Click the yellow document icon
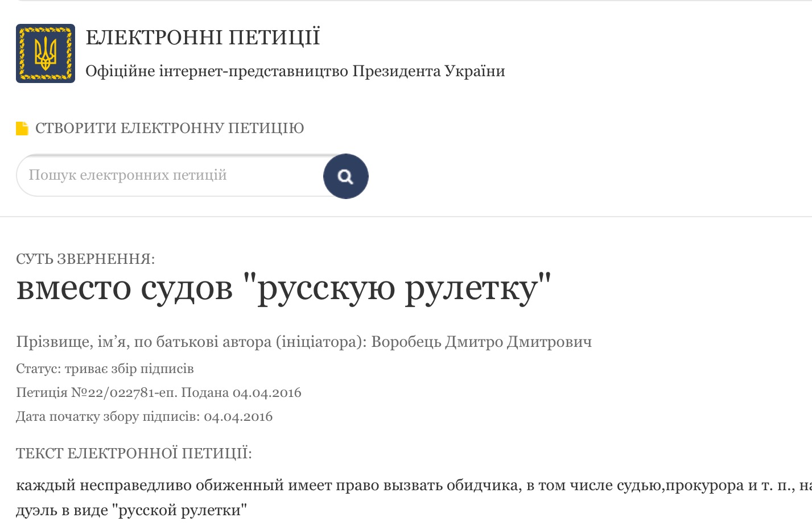812x530 pixels. 22,129
